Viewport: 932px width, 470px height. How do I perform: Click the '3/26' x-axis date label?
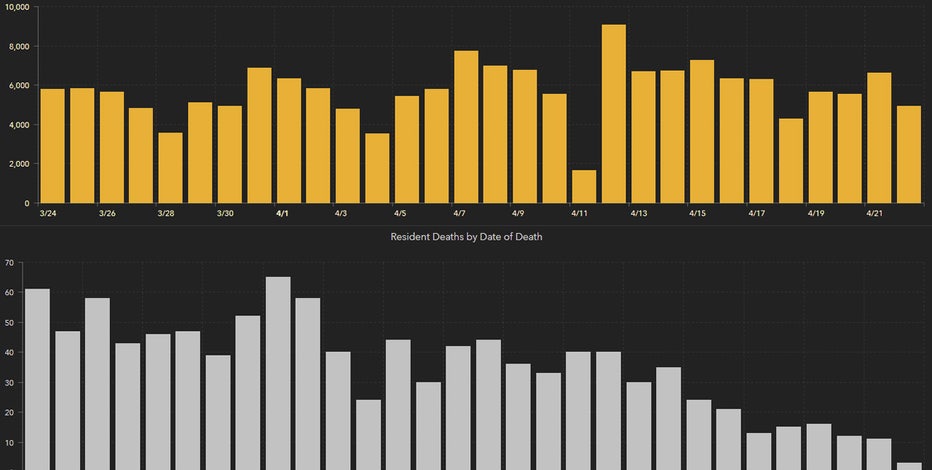(107, 213)
